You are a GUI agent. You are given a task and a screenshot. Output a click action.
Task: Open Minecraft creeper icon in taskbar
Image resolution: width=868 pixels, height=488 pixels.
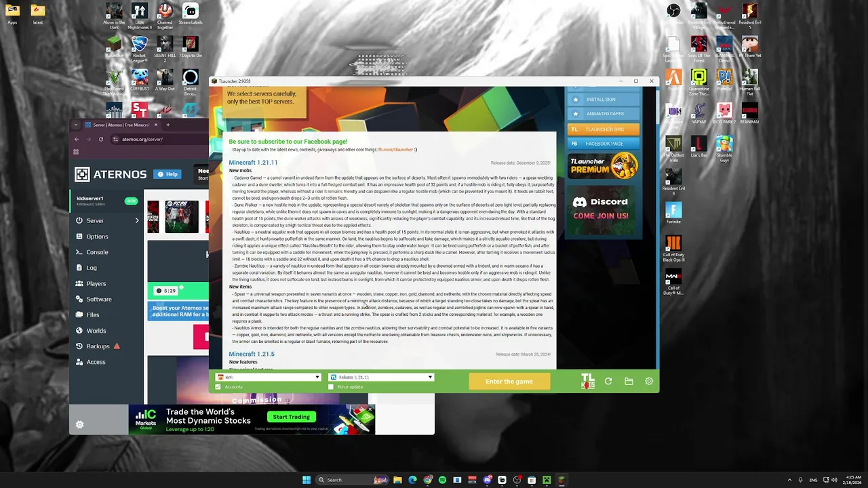[x=547, y=480]
